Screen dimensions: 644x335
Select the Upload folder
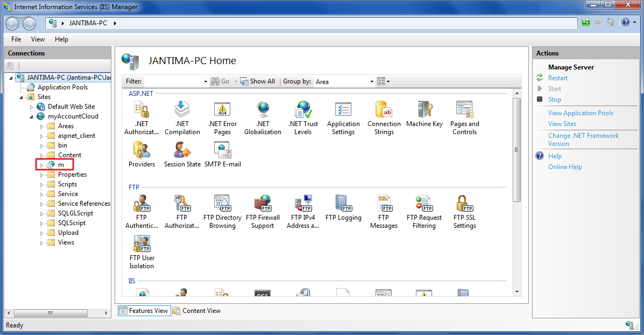pos(68,233)
